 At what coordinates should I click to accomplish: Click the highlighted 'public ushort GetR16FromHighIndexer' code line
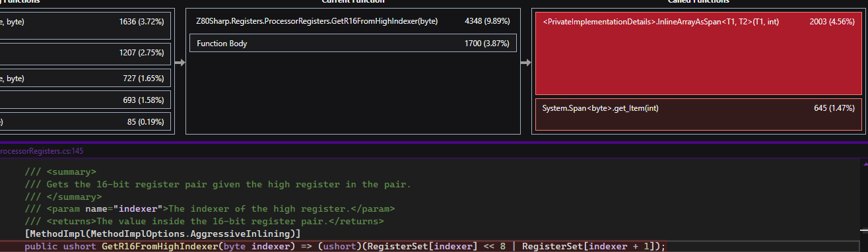pos(345,246)
